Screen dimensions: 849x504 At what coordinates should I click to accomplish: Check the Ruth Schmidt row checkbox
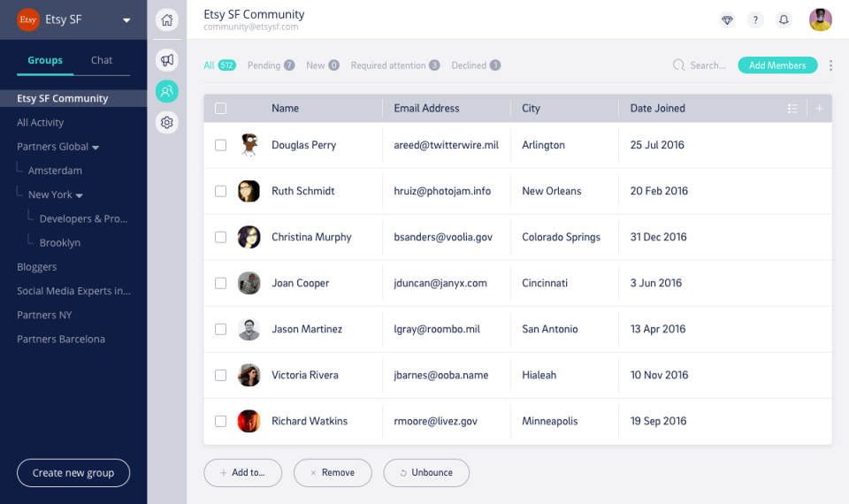pos(220,191)
